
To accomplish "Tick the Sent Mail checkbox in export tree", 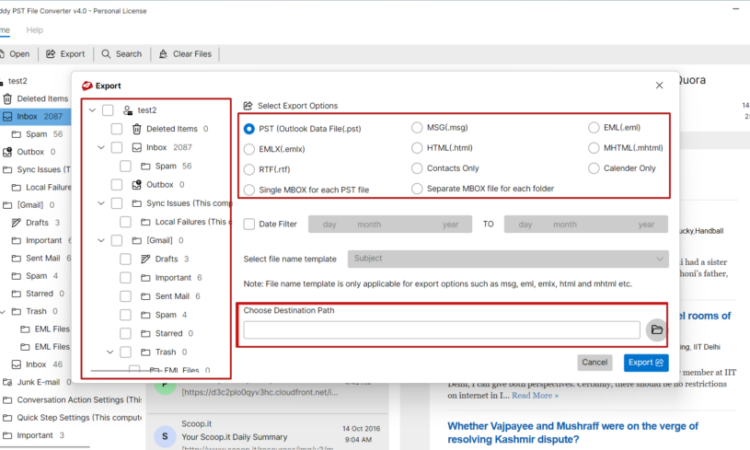I will [x=126, y=296].
